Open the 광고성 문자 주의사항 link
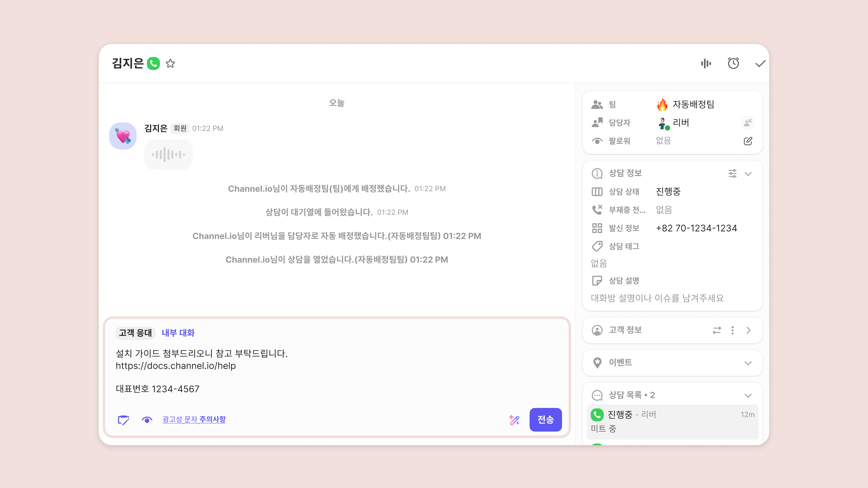This screenshot has height=488, width=868. 194,419
